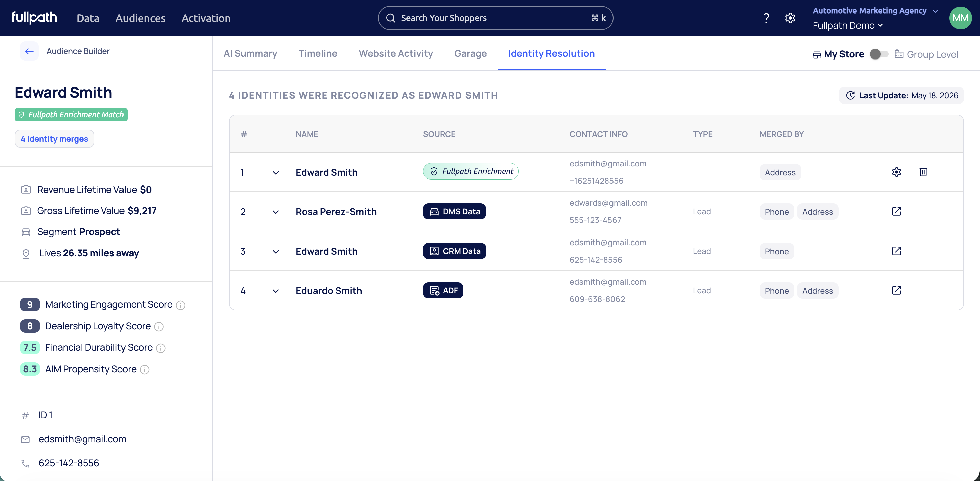Click the search magnifier icon
The width and height of the screenshot is (980, 481).
coord(390,18)
